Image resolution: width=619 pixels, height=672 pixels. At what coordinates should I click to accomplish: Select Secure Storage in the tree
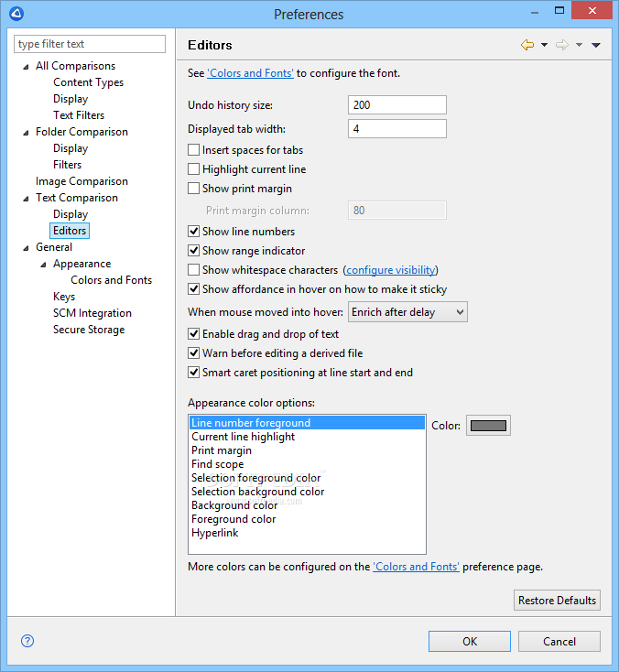89,330
